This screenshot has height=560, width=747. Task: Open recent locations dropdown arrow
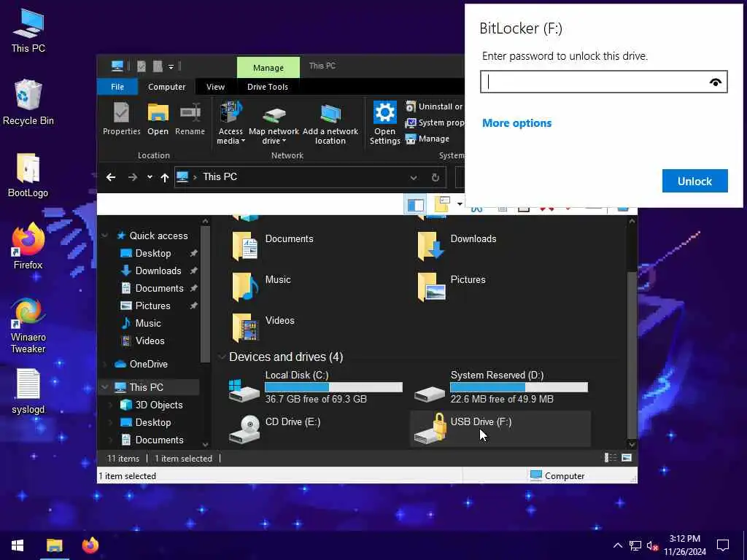click(x=150, y=177)
